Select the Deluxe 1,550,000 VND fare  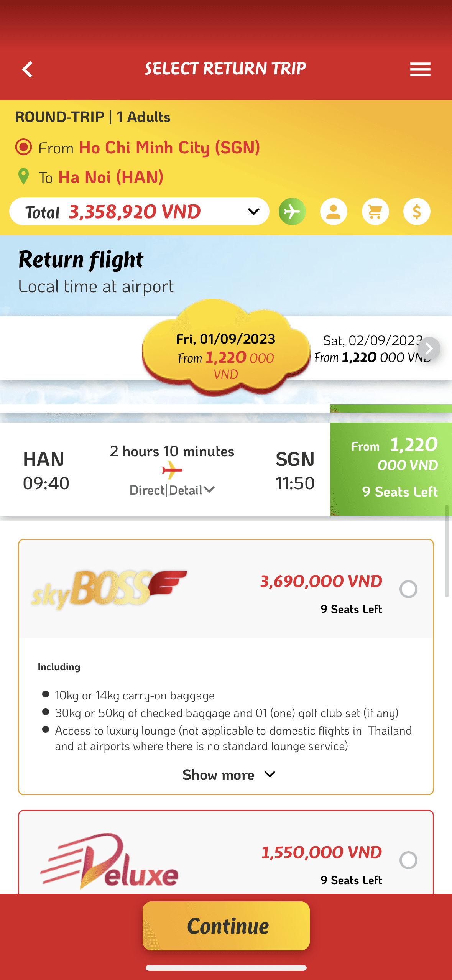pos(408,860)
